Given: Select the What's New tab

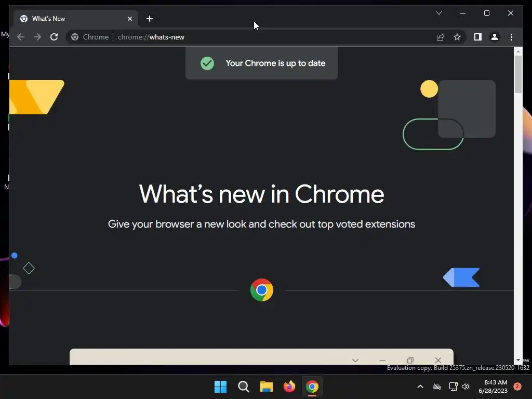Looking at the screenshot, I should click(76, 19).
